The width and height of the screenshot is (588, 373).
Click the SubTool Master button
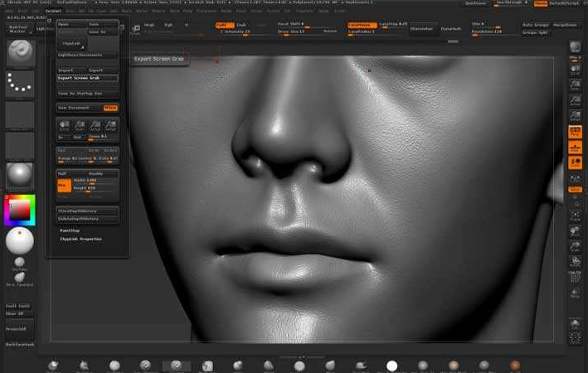(x=18, y=28)
